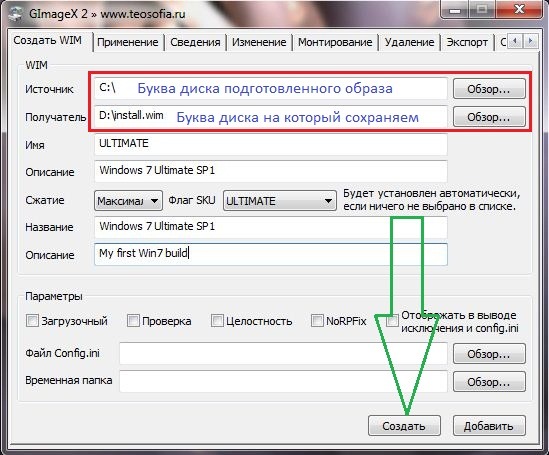Viewport: 549px width, 455px height.
Task: Open the Сжатие compression dropdown
Action: pyautogui.click(x=128, y=201)
